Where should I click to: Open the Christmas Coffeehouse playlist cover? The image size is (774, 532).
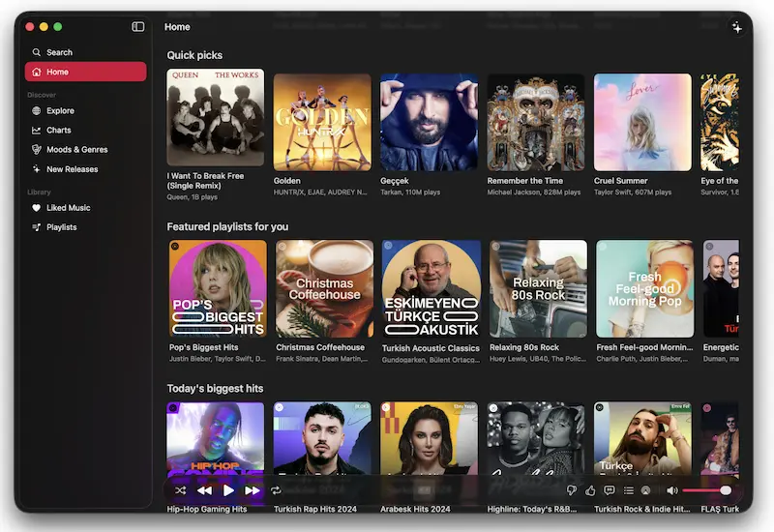click(x=324, y=288)
